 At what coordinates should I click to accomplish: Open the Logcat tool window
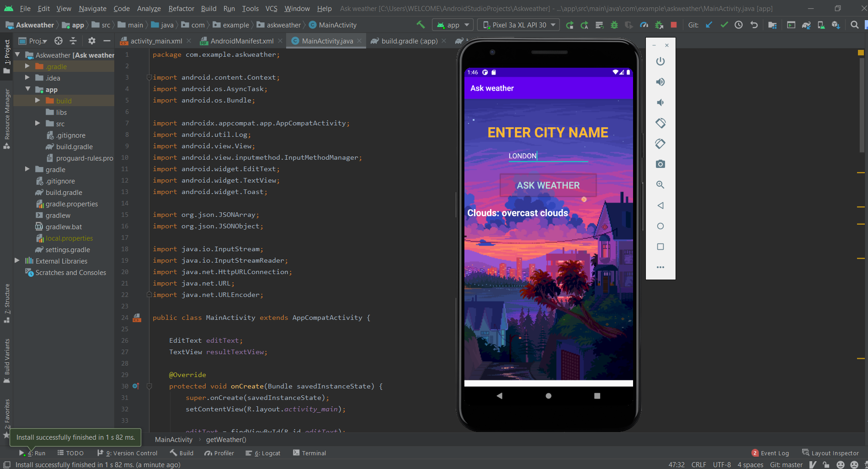(263, 453)
